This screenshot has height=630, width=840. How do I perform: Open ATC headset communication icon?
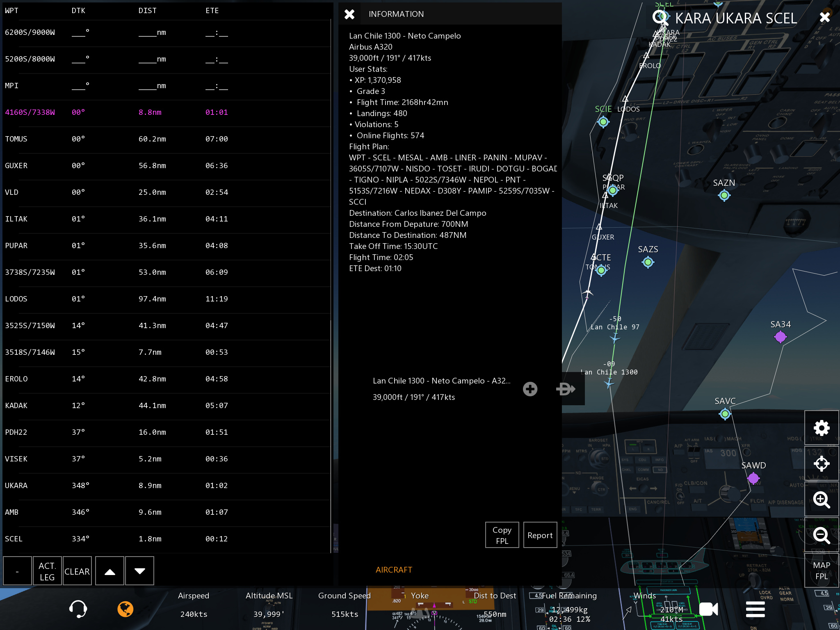78,609
